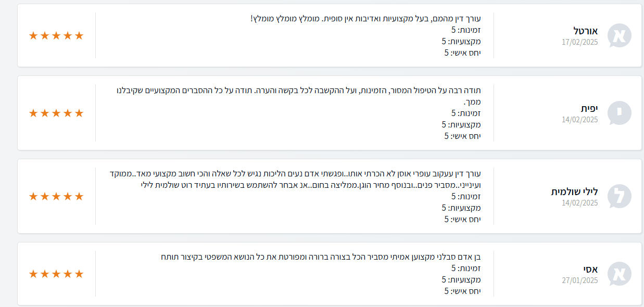Click the י avatar bubble next to יפית
The height and width of the screenshot is (307, 644).
coord(619,113)
